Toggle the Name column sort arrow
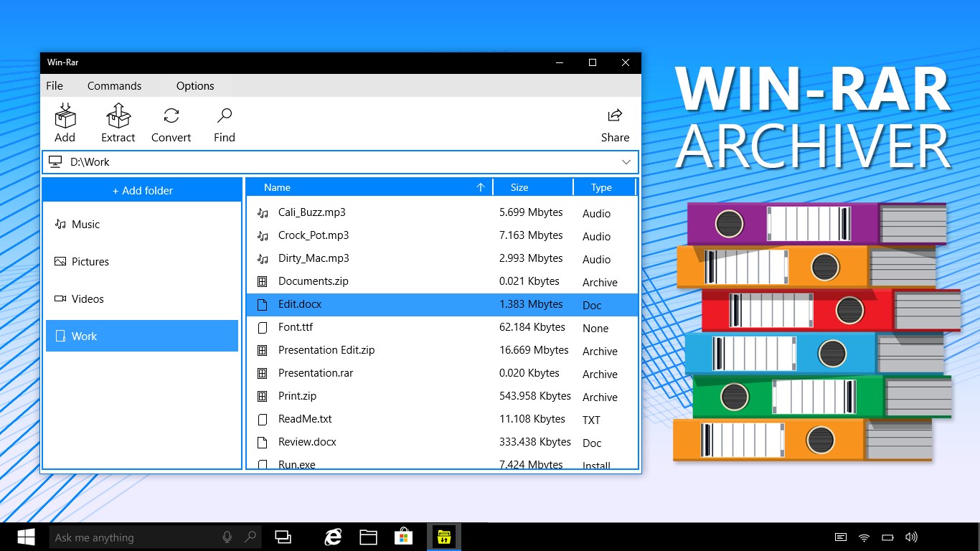This screenshot has width=980, height=551. [x=481, y=187]
